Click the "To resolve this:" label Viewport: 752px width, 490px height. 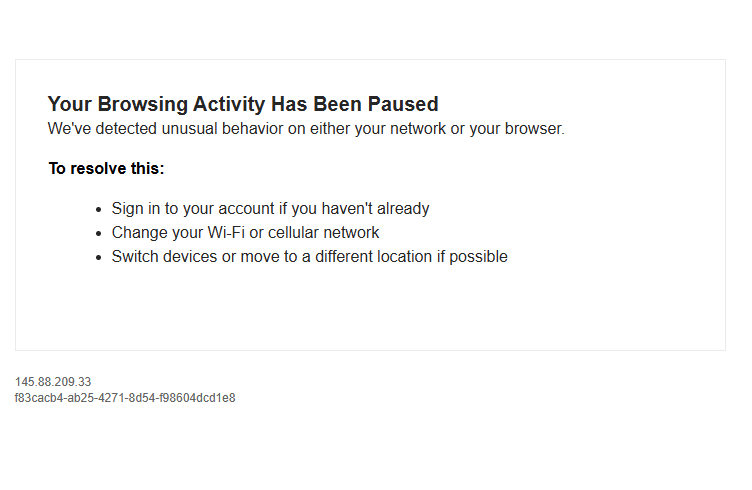pos(106,169)
